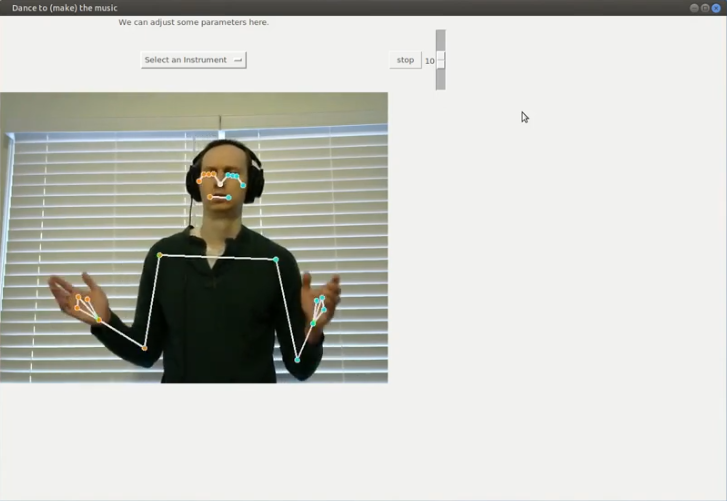
Task: Click the slider trough below the handle
Action: point(440,80)
